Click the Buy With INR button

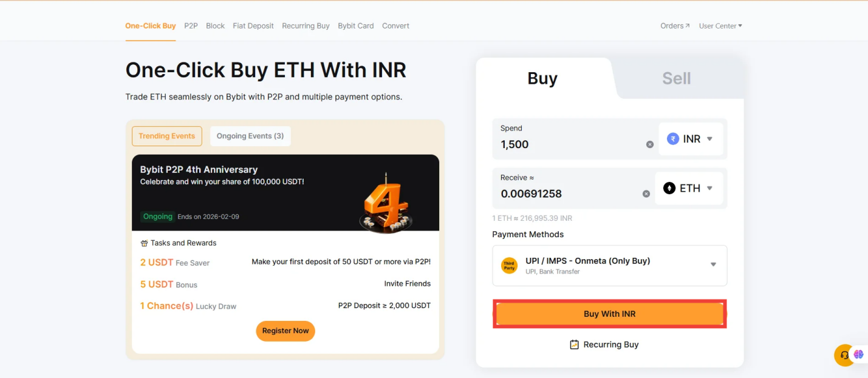pos(609,314)
